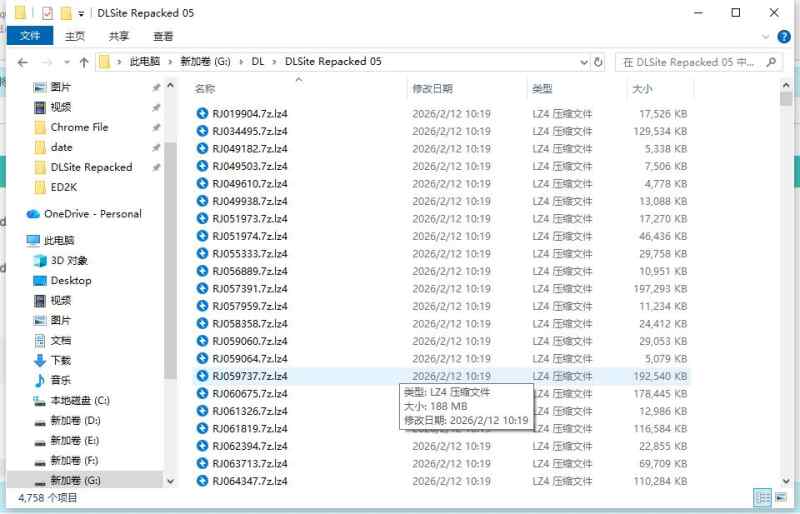Image resolution: width=800 pixels, height=514 pixels.
Task: Select 新加卷 (G:) drive in sidebar
Action: click(75, 480)
